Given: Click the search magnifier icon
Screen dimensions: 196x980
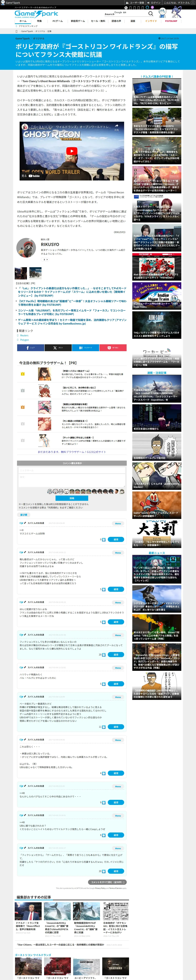Looking at the screenshot, I should click(151, 13).
